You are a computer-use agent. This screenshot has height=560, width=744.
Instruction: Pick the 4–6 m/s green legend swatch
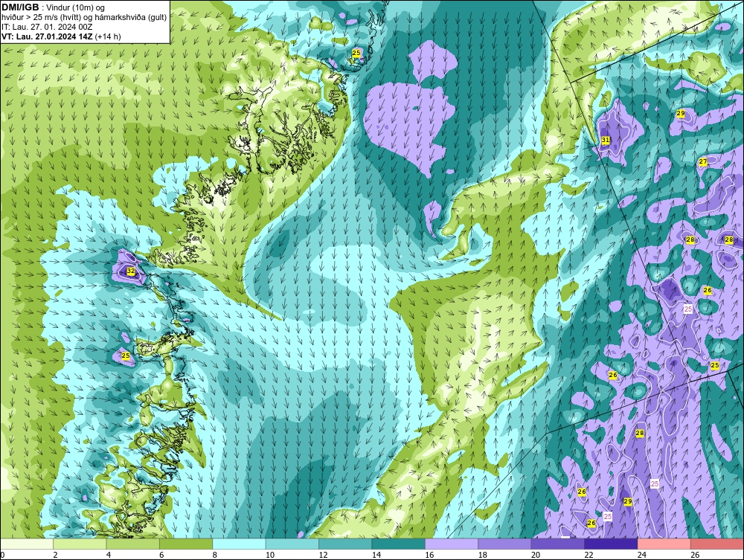(x=133, y=544)
